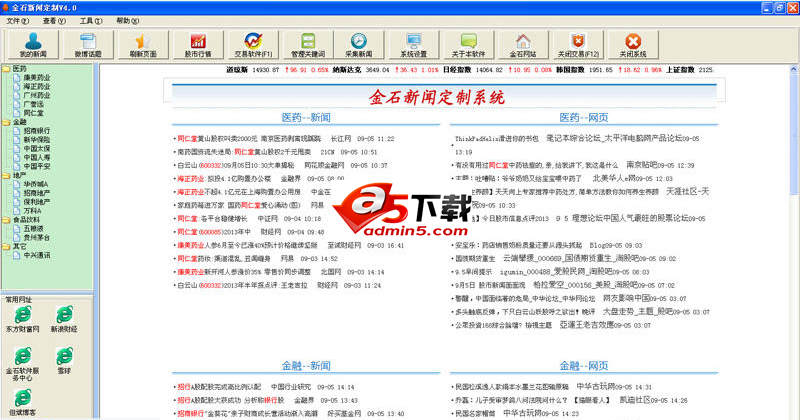Viewport: 804px width, 420px height.
Task: Open the 工具 menu
Action: click(91, 21)
